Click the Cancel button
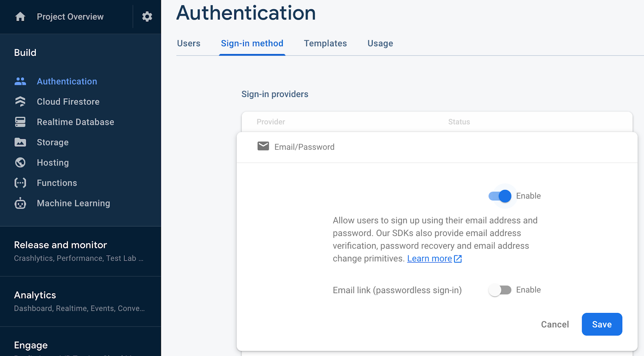The image size is (644, 356). click(555, 324)
